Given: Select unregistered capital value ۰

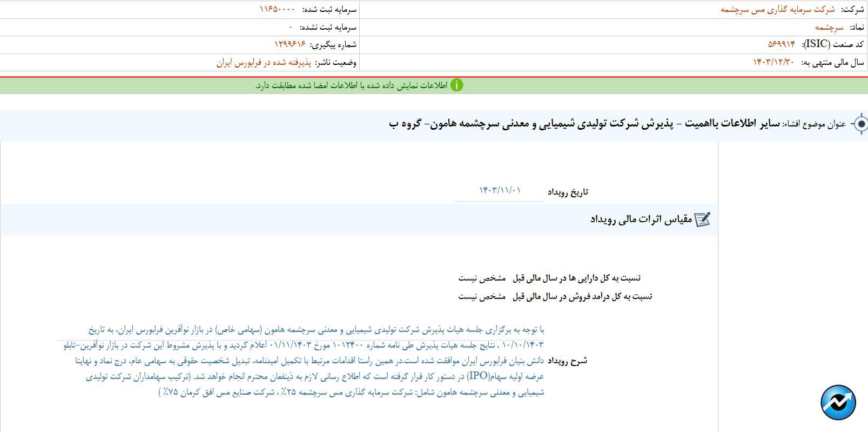Looking at the screenshot, I should 291,27.
